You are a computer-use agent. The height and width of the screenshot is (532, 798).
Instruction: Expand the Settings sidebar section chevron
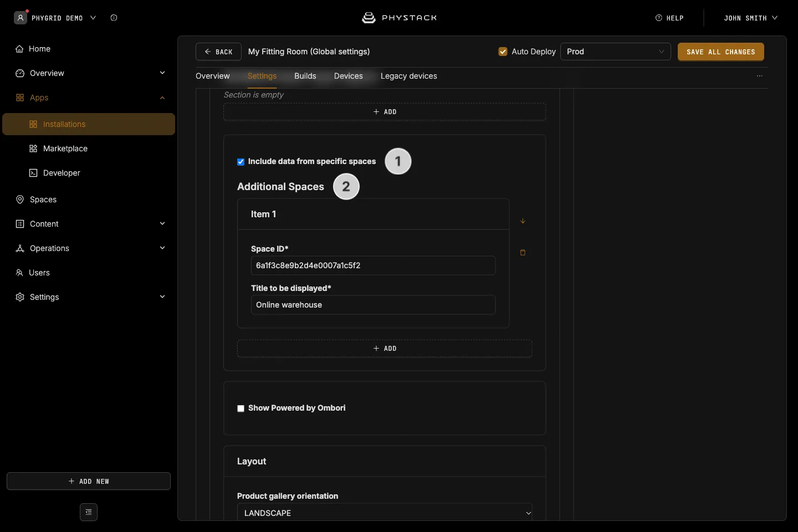pos(162,297)
